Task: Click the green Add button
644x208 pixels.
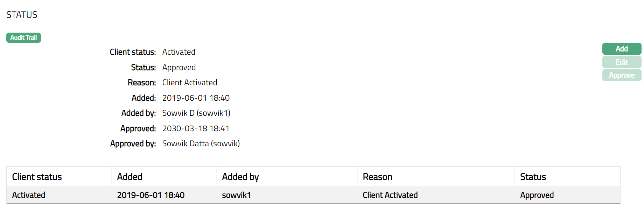Action: (x=622, y=49)
